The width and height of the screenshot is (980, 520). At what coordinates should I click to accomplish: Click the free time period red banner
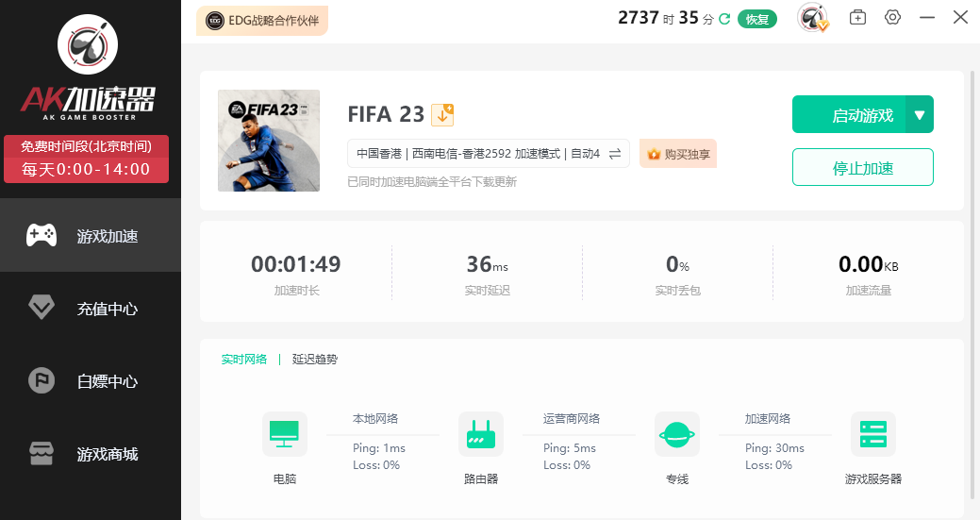pyautogui.click(x=86, y=159)
